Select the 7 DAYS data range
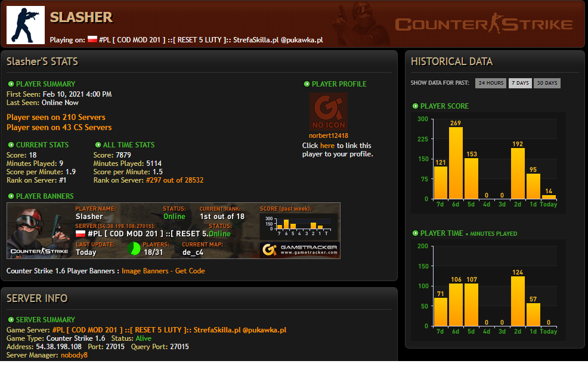Image resolution: width=588 pixels, height=376 pixels. click(520, 83)
